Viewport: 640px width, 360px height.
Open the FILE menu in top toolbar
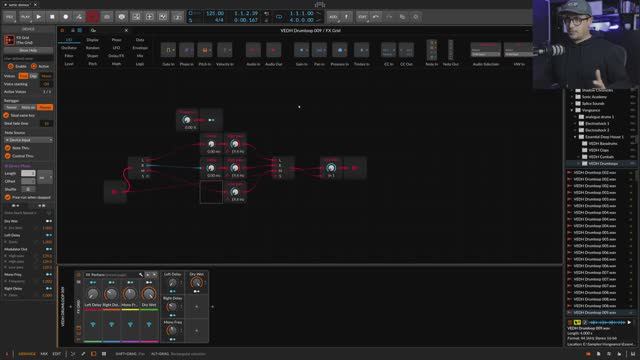point(10,17)
